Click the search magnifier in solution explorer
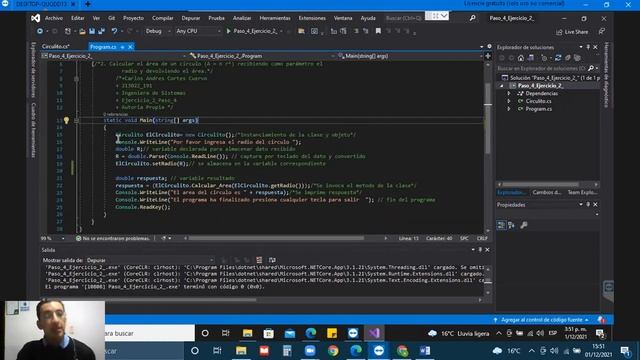The image size is (640, 360). [x=591, y=68]
